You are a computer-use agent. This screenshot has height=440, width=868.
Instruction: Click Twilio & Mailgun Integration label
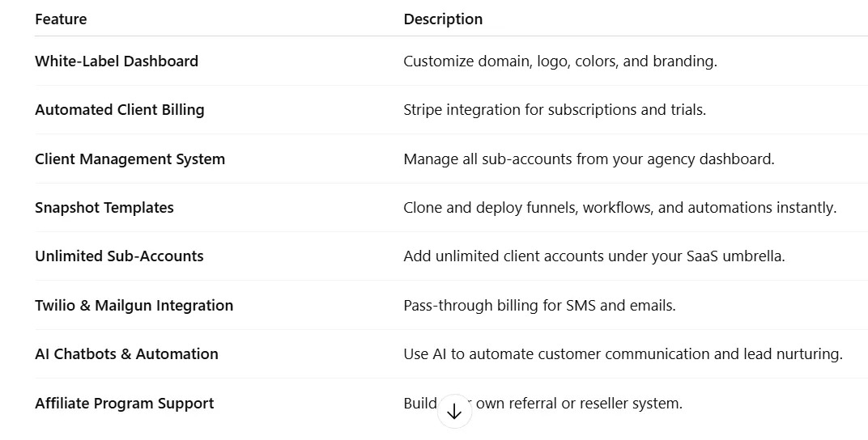(x=134, y=305)
